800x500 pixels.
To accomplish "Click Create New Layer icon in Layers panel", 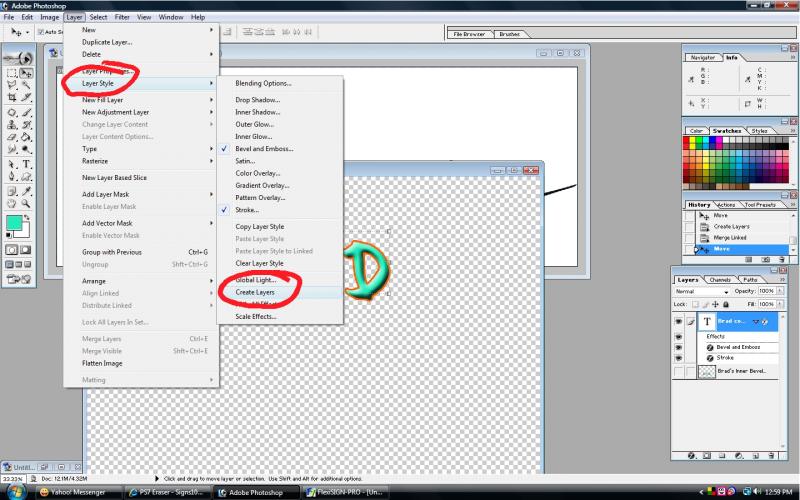I will pos(756,456).
